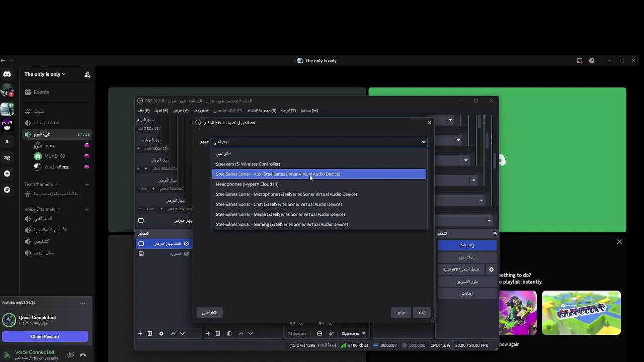
Task: Click the blue Stop Streaming button in OBS
Action: [467, 245]
